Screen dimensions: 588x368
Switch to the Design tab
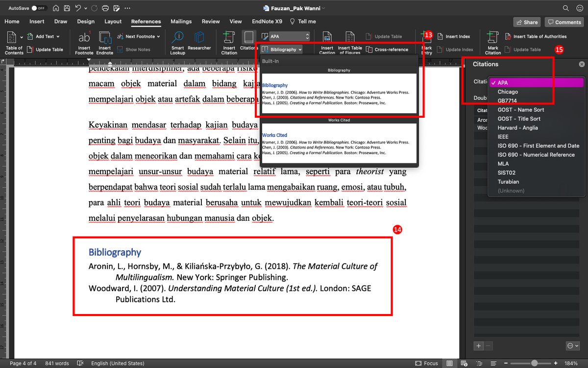click(x=86, y=22)
